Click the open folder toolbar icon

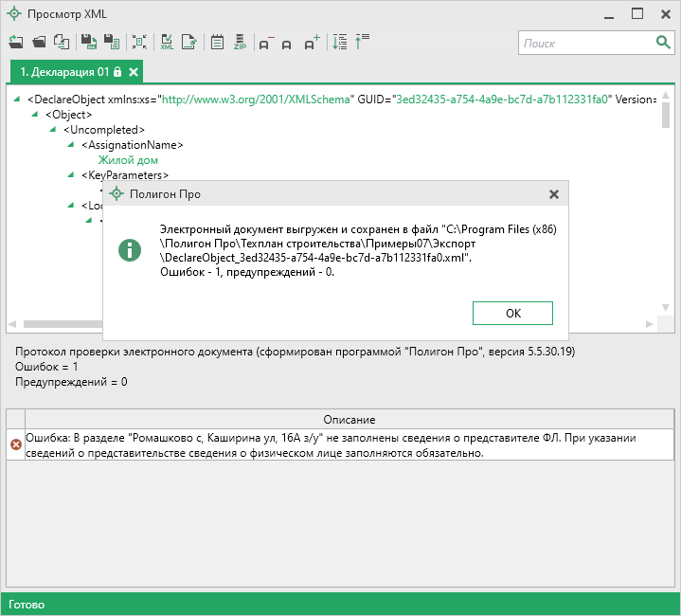[x=39, y=43]
